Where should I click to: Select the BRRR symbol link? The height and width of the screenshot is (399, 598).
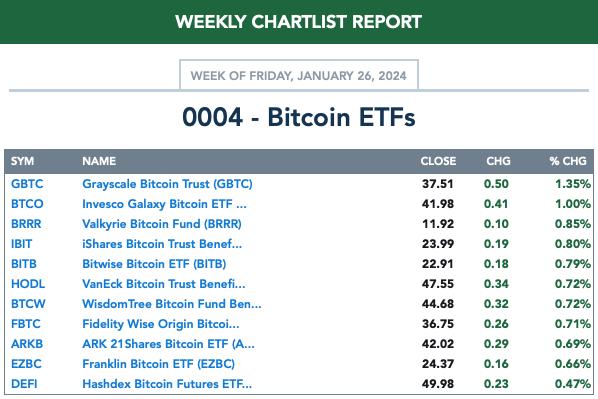[26, 224]
